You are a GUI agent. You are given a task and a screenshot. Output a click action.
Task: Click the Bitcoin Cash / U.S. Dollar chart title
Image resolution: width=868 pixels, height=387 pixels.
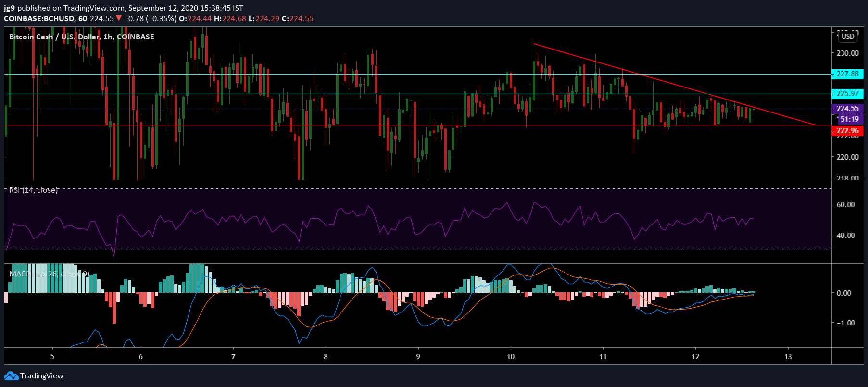coord(82,37)
